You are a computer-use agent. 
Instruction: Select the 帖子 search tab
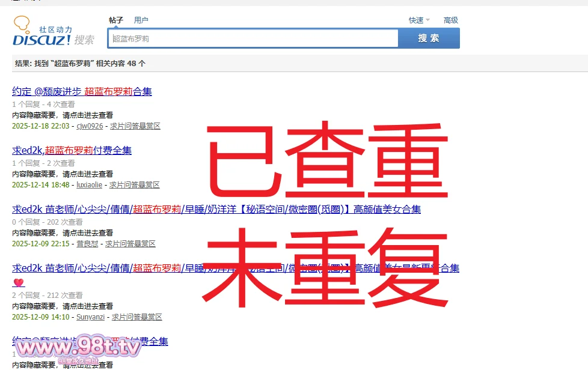pos(116,20)
